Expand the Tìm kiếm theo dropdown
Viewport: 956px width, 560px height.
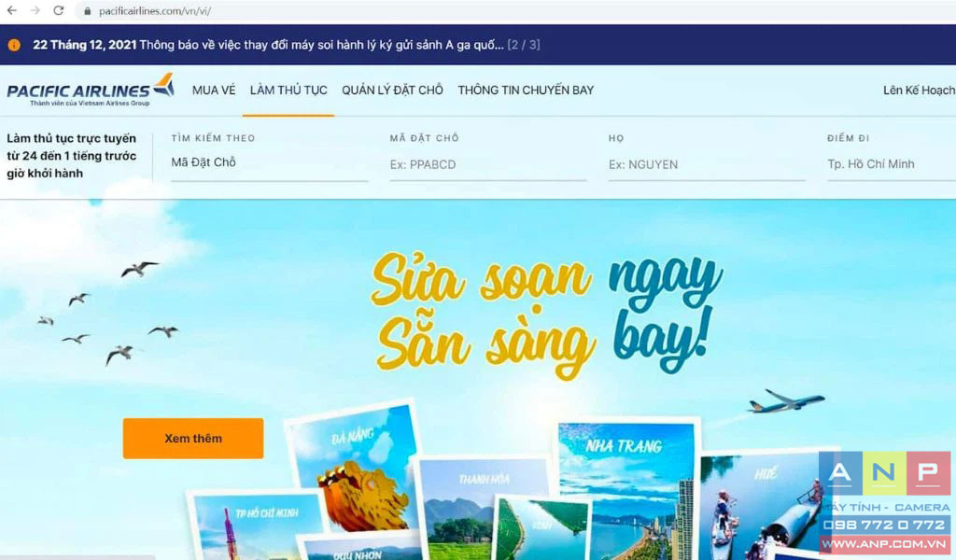(269, 162)
